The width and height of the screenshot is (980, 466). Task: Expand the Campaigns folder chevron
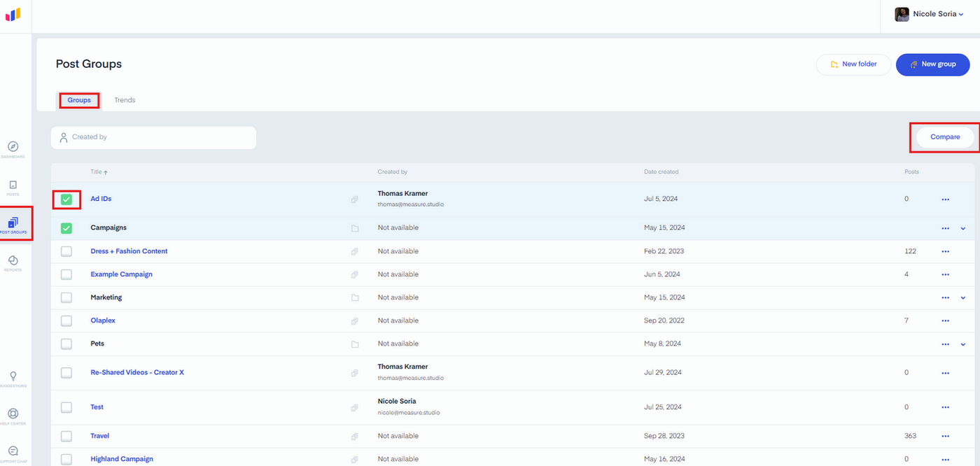963,228
